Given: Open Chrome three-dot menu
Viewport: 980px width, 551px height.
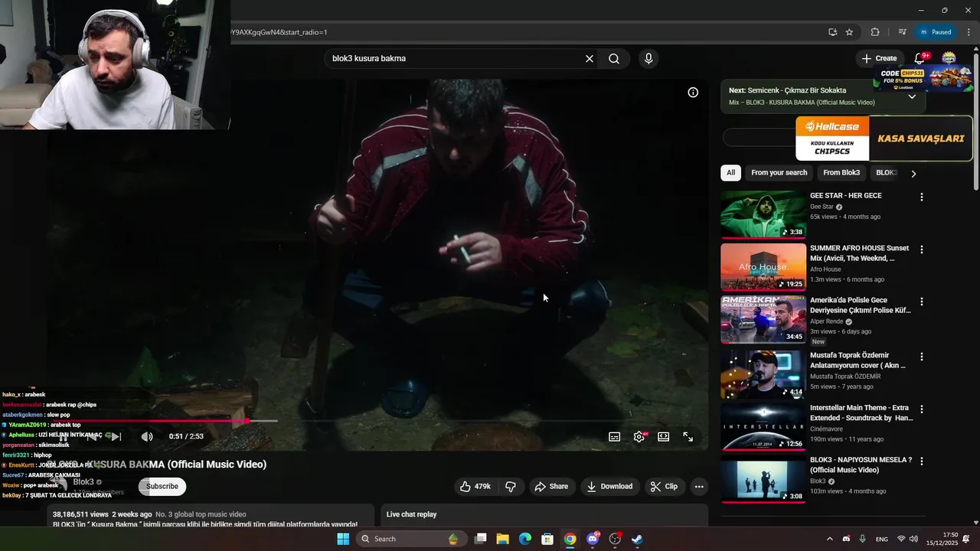Looking at the screenshot, I should coord(969,32).
